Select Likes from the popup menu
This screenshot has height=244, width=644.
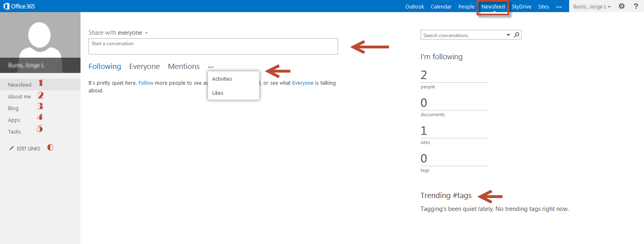click(x=218, y=93)
